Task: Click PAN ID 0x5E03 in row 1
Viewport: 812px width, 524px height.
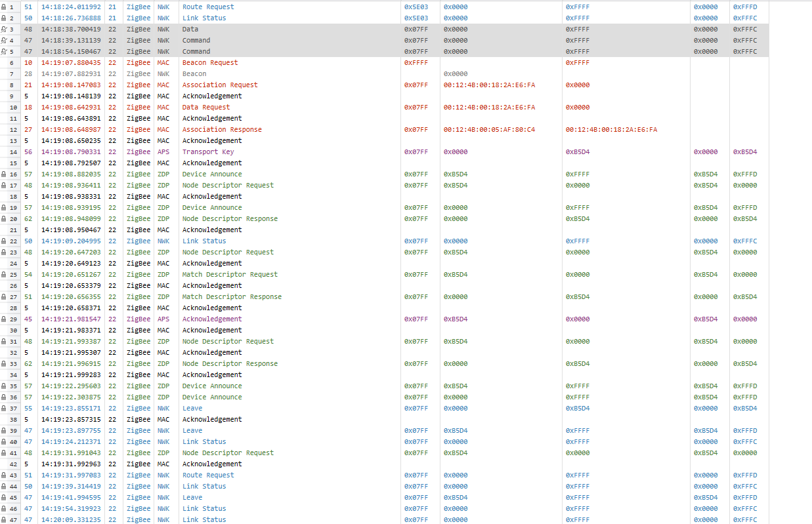Action: (416, 7)
